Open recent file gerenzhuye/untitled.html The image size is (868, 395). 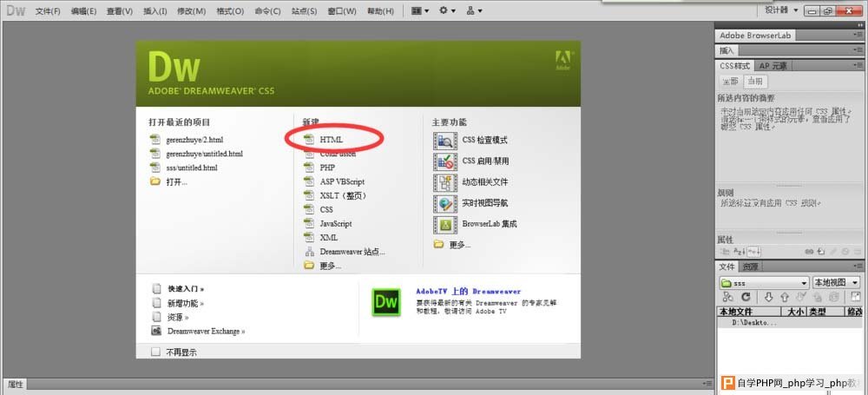[x=204, y=154]
